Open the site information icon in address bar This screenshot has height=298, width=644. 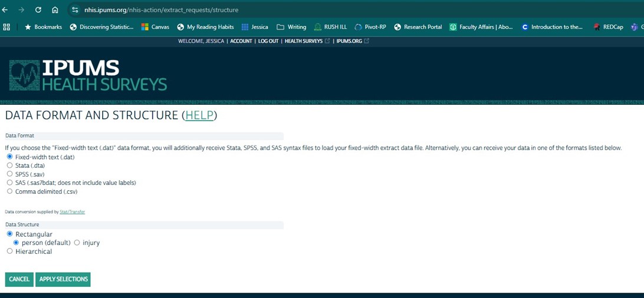(x=75, y=10)
